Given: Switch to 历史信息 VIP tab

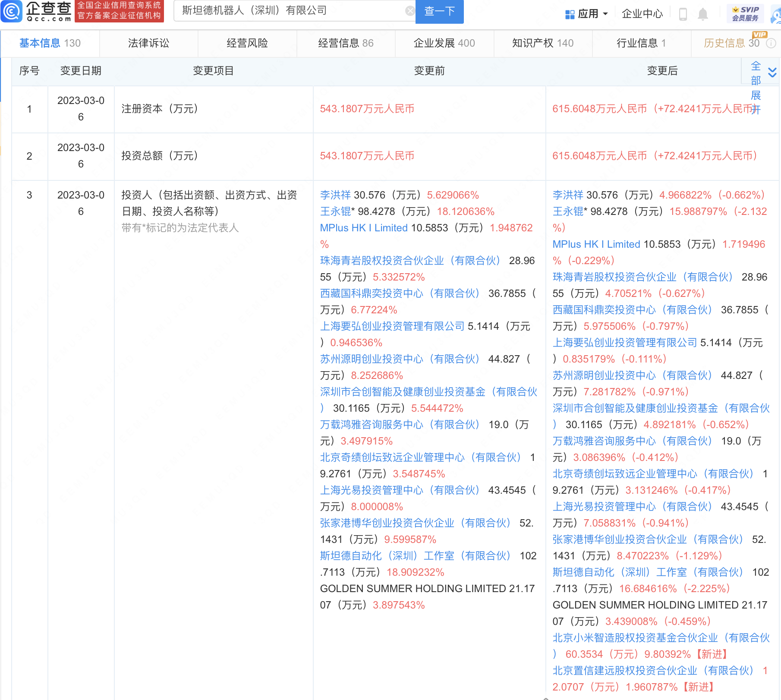Looking at the screenshot, I should [731, 43].
